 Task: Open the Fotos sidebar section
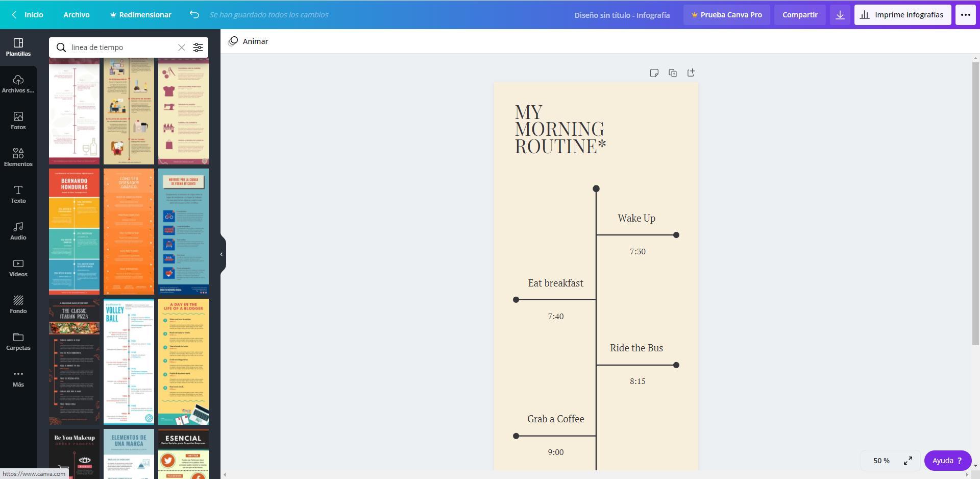pos(18,121)
